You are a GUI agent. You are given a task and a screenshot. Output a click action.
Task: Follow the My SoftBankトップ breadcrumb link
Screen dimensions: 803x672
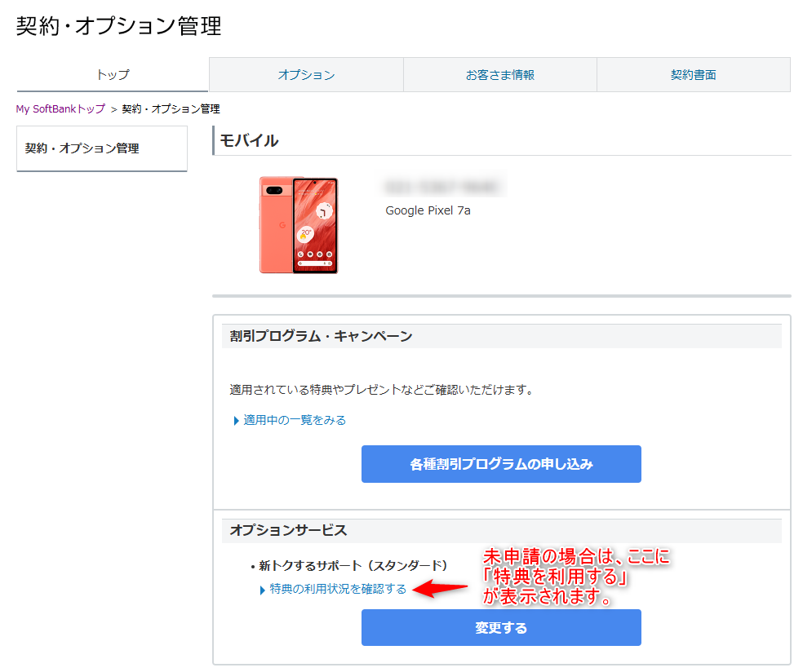coord(60,109)
